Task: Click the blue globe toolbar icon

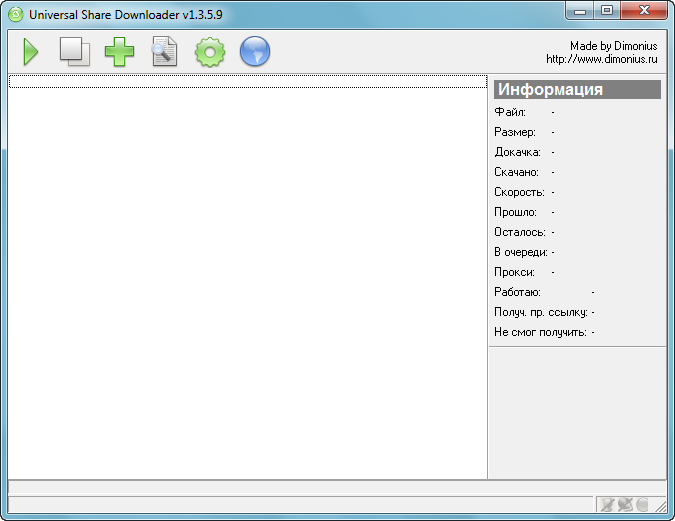Action: [255, 51]
